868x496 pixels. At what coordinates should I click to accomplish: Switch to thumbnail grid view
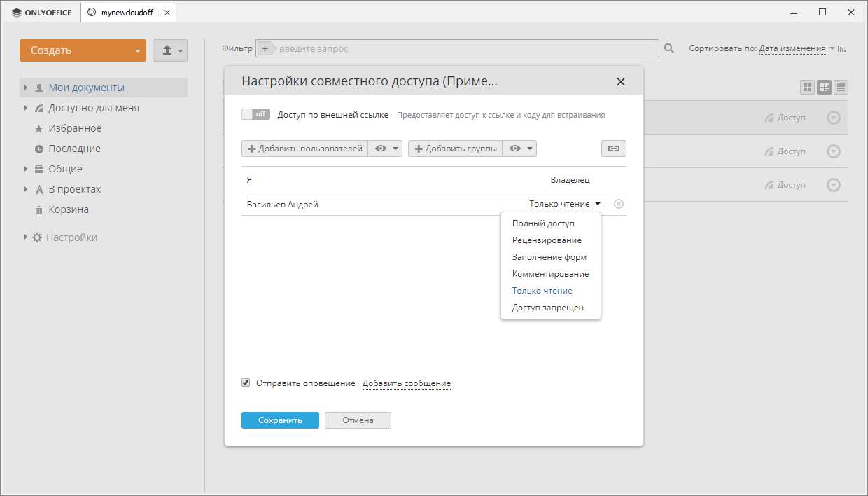[x=808, y=87]
